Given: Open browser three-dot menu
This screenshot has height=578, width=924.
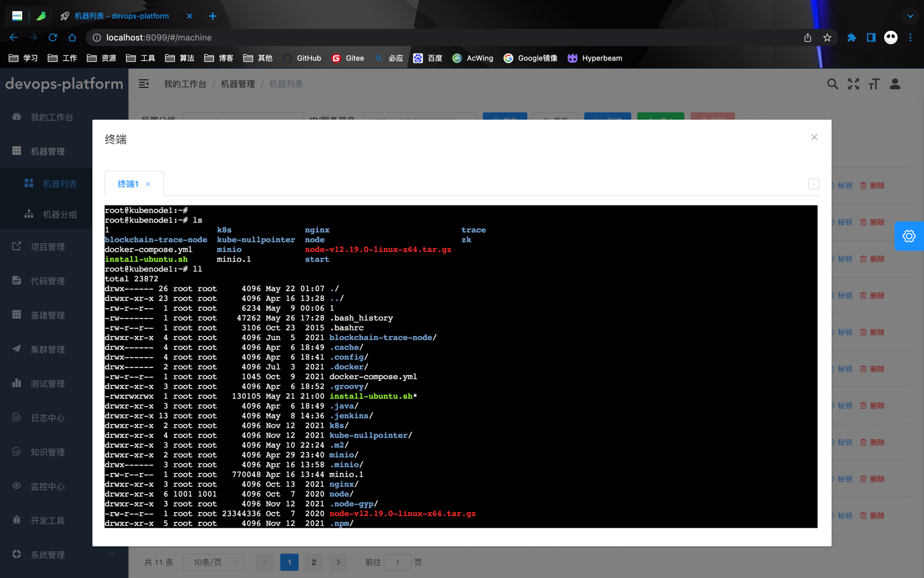Looking at the screenshot, I should point(910,37).
